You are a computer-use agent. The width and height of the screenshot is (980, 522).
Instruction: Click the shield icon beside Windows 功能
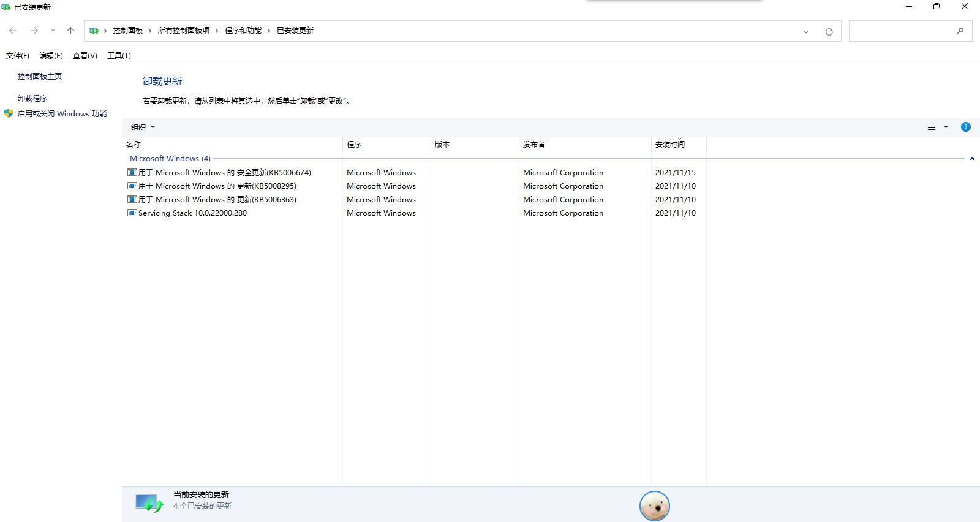pyautogui.click(x=9, y=113)
